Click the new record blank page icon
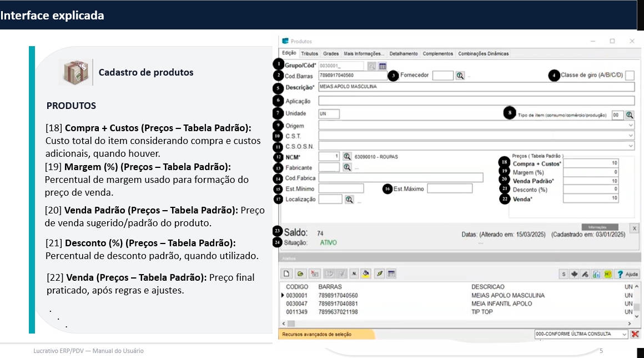The image size is (644, 358). tap(287, 274)
